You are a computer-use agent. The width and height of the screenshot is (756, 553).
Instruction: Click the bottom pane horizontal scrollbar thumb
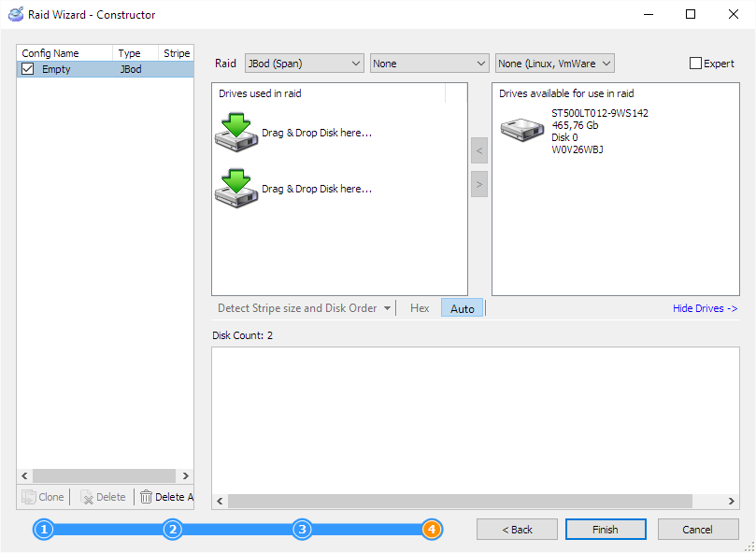(x=460, y=501)
